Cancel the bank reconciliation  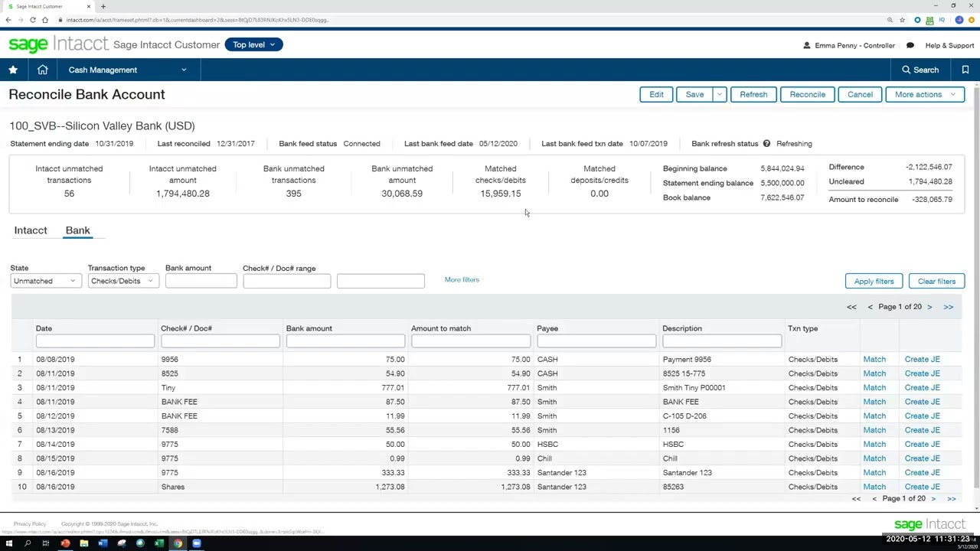pyautogui.click(x=860, y=94)
